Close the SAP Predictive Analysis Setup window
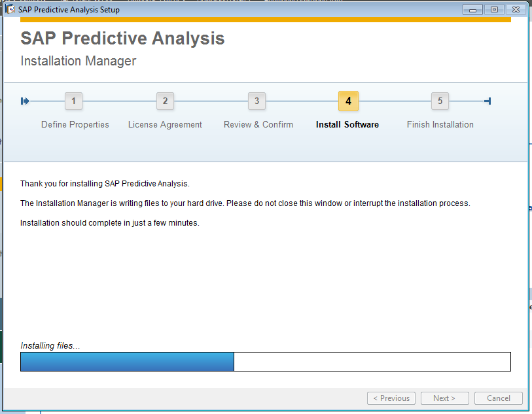 pyautogui.click(x=516, y=10)
